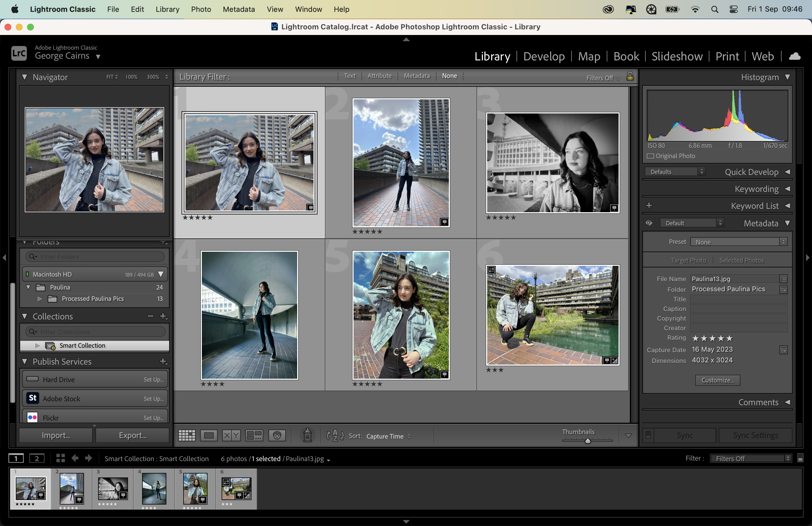Go to folder arrow beside Processed Paulina Pics
The height and width of the screenshot is (526, 812).
pyautogui.click(x=783, y=290)
